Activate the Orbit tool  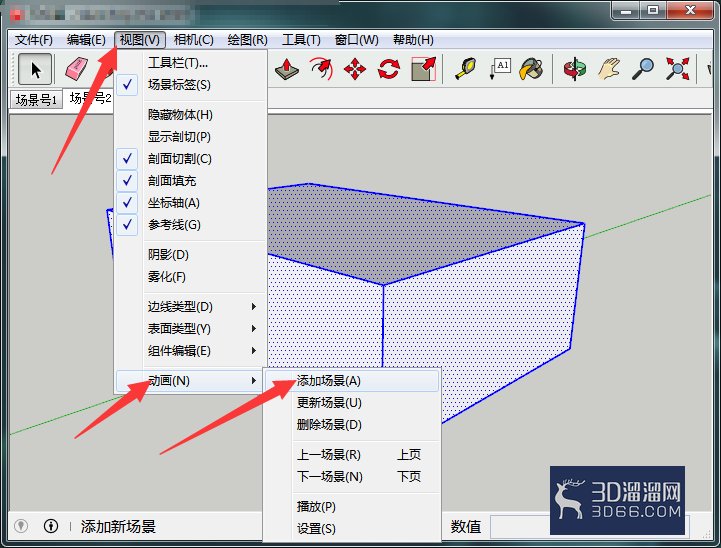click(574, 69)
